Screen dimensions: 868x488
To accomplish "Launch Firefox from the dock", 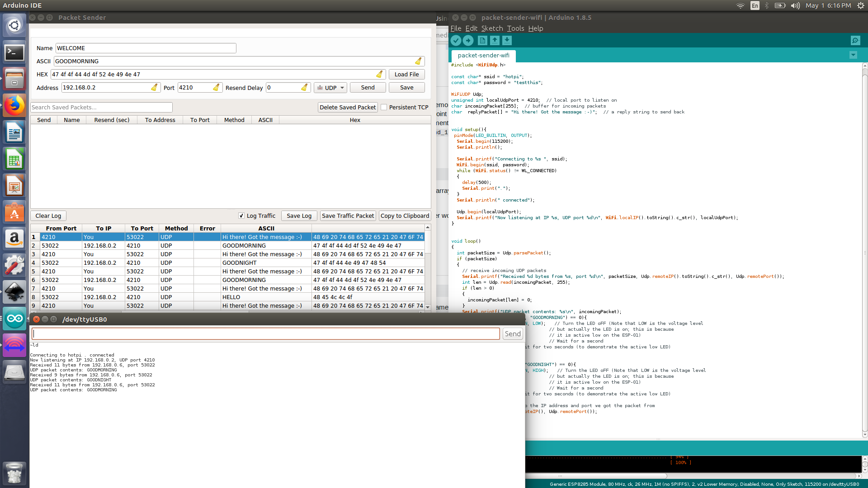I will 14,106.
